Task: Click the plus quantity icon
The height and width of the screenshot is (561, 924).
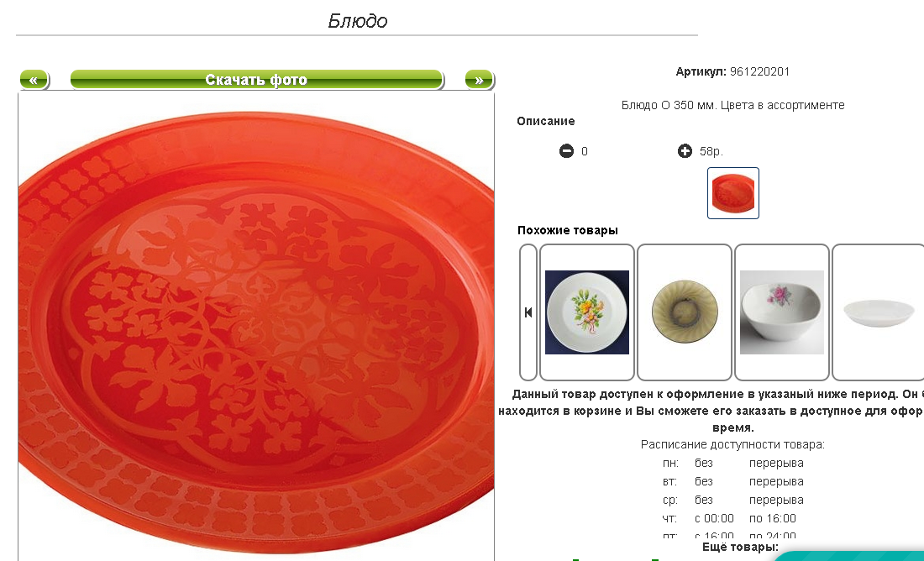Action: 685,151
